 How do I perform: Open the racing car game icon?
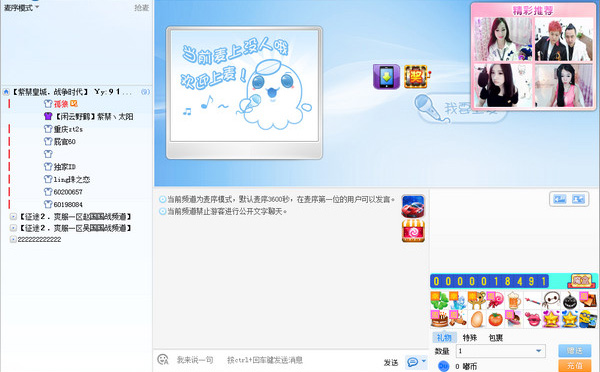(413, 206)
